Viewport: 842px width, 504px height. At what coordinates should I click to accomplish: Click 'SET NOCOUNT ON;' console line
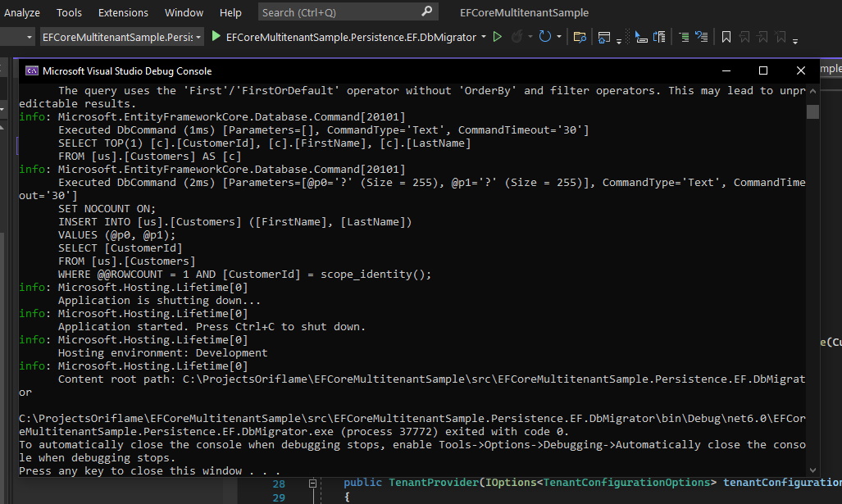pos(107,209)
